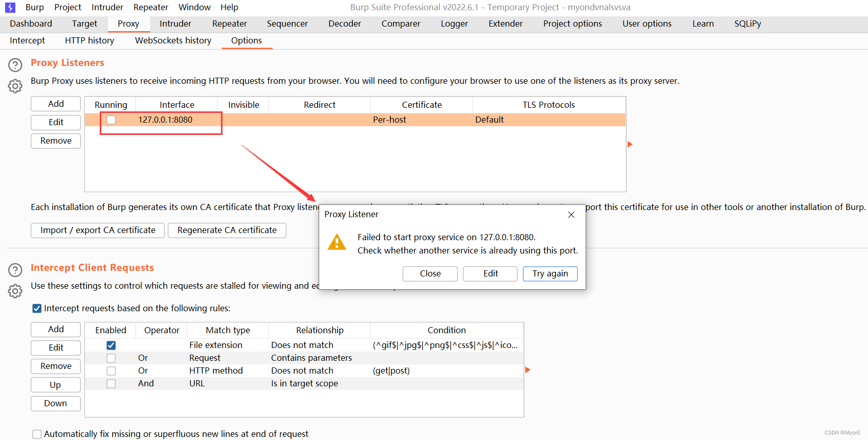The image size is (868, 440).
Task: Open the Burp menu
Action: [35, 7]
